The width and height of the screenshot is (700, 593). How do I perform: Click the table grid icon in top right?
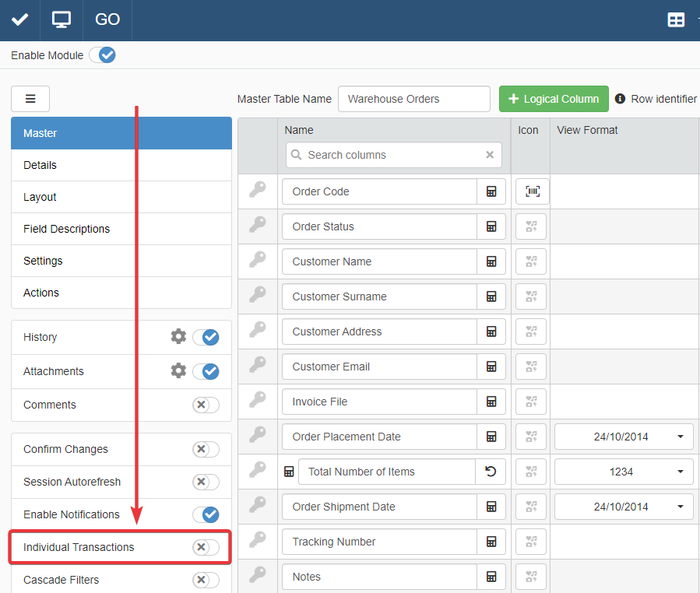coord(676,20)
